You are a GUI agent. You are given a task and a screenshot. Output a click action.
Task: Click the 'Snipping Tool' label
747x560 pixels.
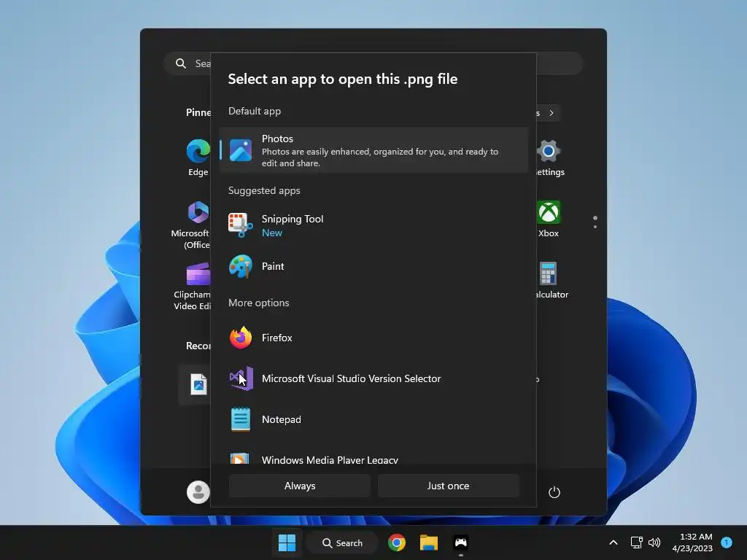293,219
